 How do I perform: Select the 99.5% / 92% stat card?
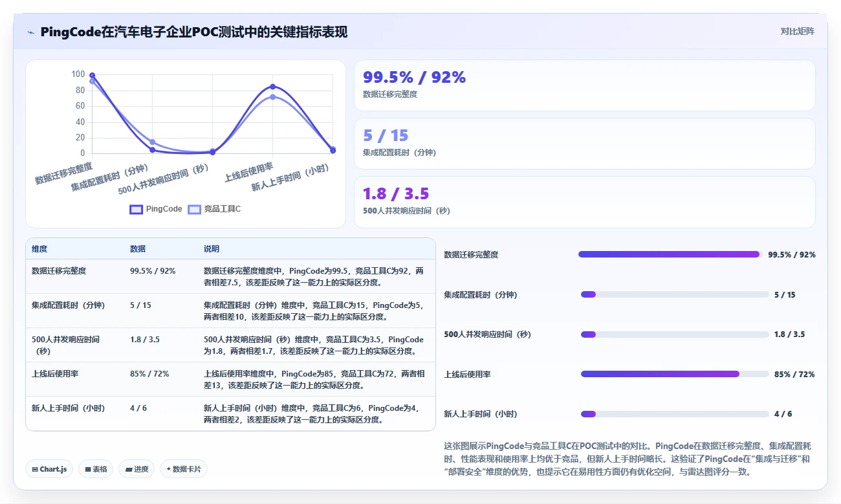pyautogui.click(x=584, y=85)
